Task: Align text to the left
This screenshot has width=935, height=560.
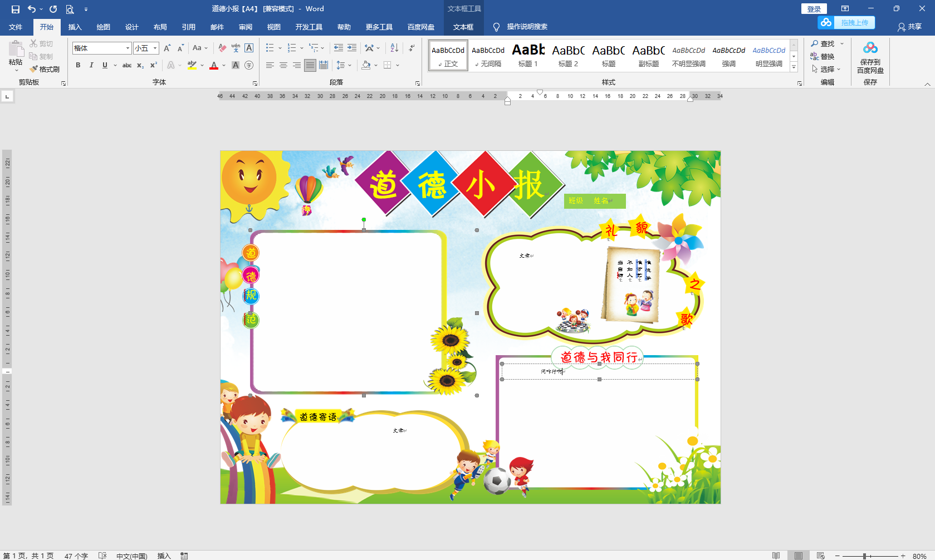Action: click(270, 65)
